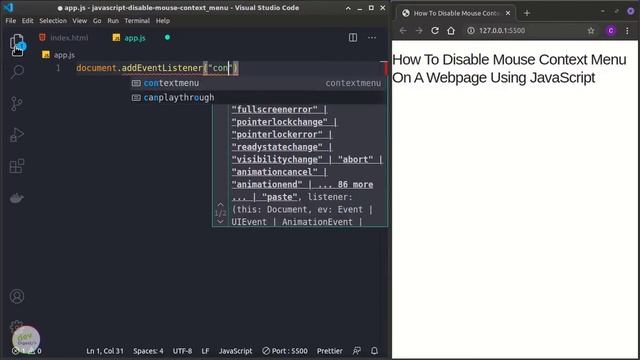Screen dimensions: 640x360
Task: Open the Terminal menu
Action: [137, 20]
